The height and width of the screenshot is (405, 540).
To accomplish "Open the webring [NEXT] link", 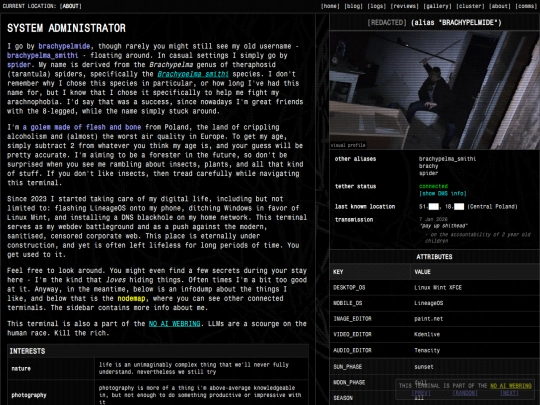I will 509,393.
